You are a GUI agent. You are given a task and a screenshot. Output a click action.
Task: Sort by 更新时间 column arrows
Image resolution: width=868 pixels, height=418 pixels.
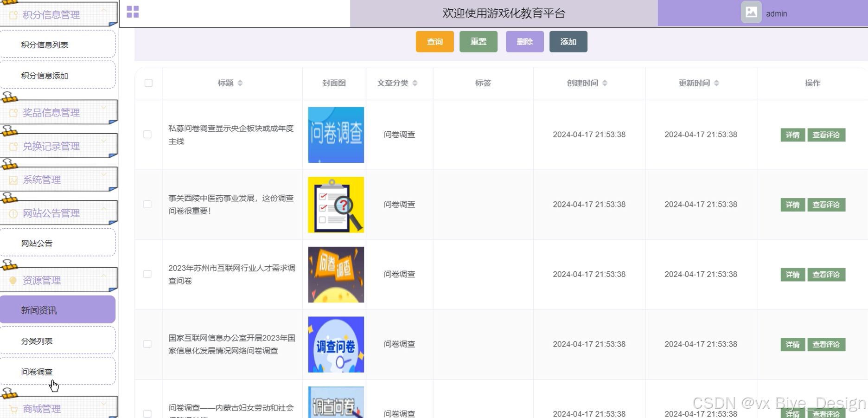coord(716,83)
